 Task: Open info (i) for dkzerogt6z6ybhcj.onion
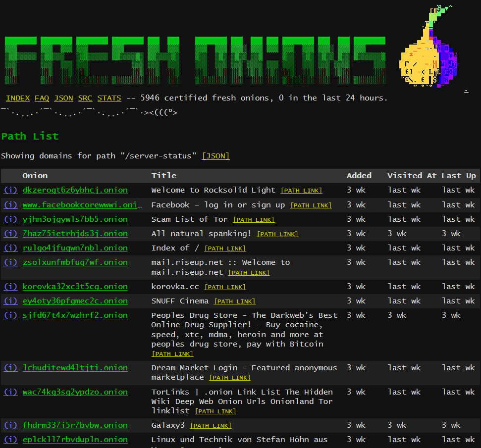click(11, 190)
